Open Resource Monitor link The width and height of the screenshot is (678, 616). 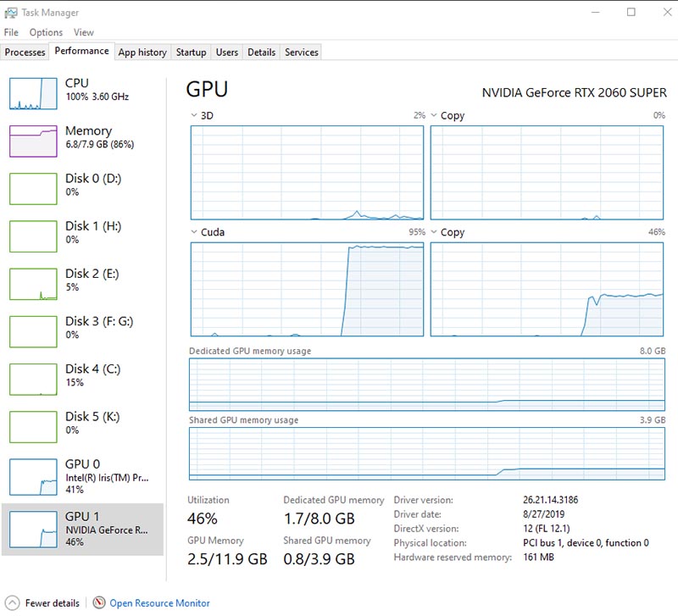click(159, 603)
